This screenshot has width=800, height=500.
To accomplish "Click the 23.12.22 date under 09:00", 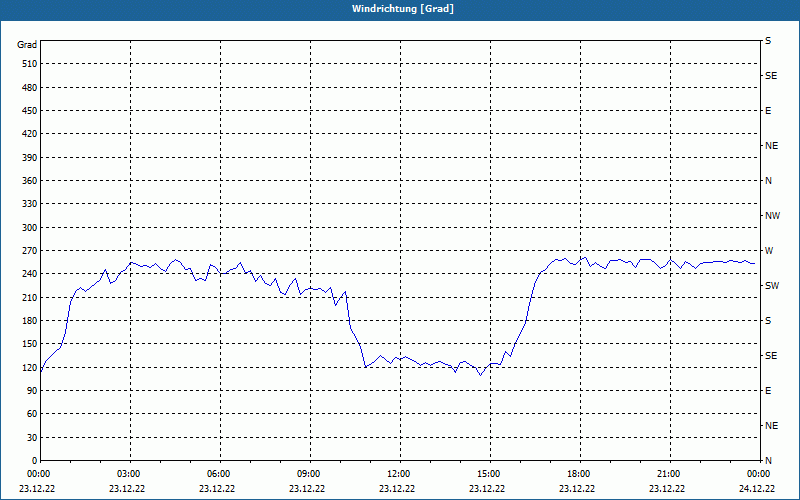I will coord(307,489).
